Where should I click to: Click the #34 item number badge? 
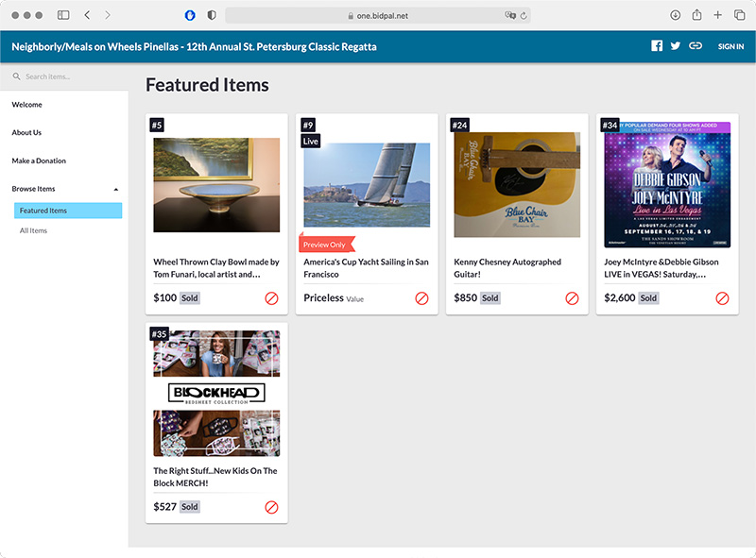pos(610,126)
